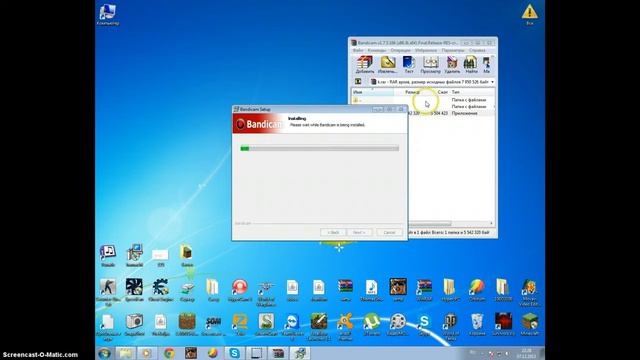Click the Удалить (Delete) icon in WinRAR
This screenshot has height=360, width=640.
coord(452,64)
